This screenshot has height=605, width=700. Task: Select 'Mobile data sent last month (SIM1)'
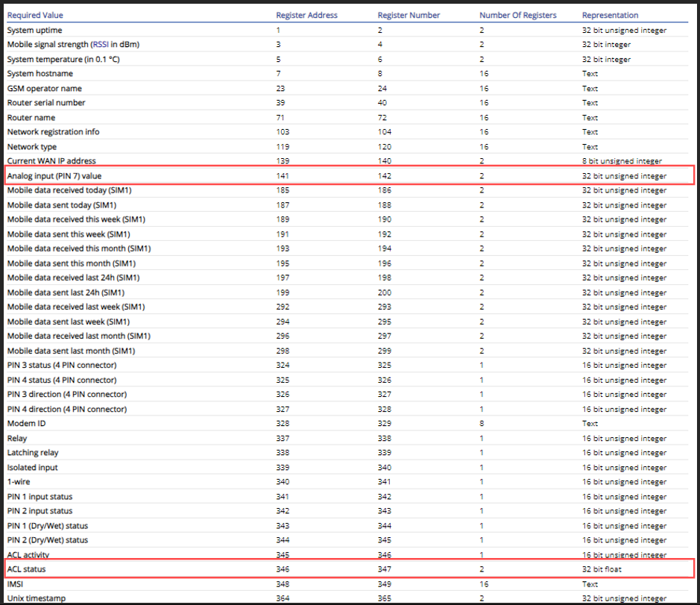(71, 351)
